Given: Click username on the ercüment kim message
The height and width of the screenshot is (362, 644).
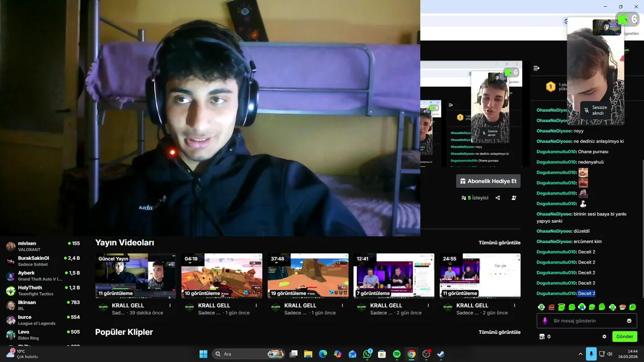Looking at the screenshot, I should tap(554, 241).
